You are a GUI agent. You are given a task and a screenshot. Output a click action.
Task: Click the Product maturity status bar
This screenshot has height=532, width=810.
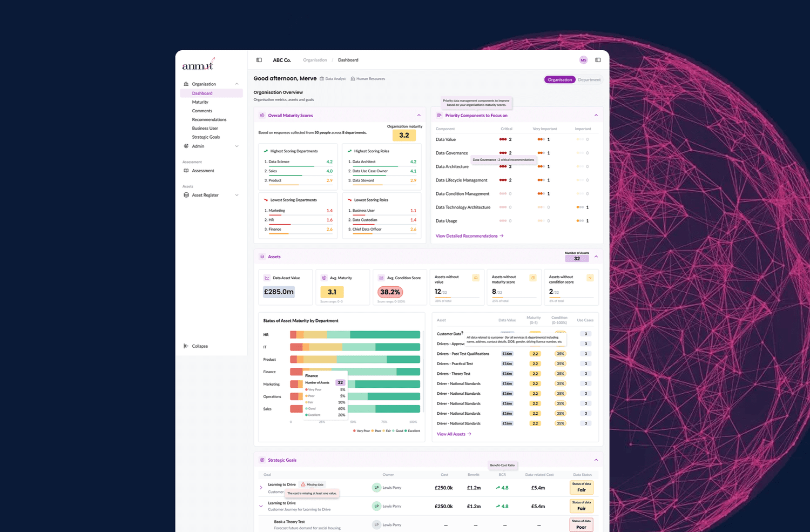(355, 360)
